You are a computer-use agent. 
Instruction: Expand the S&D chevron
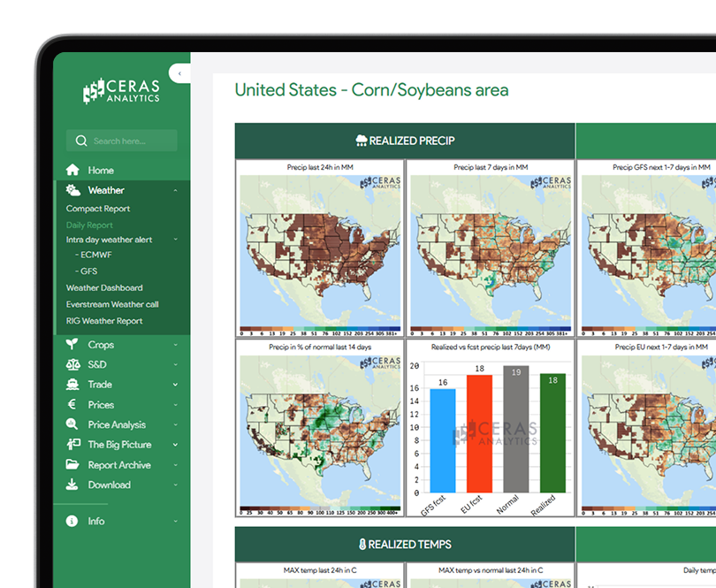point(175,364)
